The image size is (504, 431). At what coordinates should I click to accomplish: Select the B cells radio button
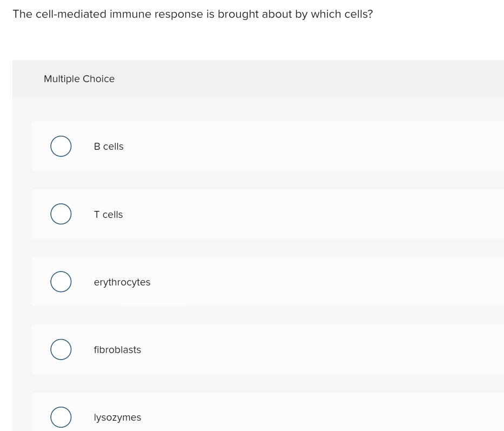[61, 146]
